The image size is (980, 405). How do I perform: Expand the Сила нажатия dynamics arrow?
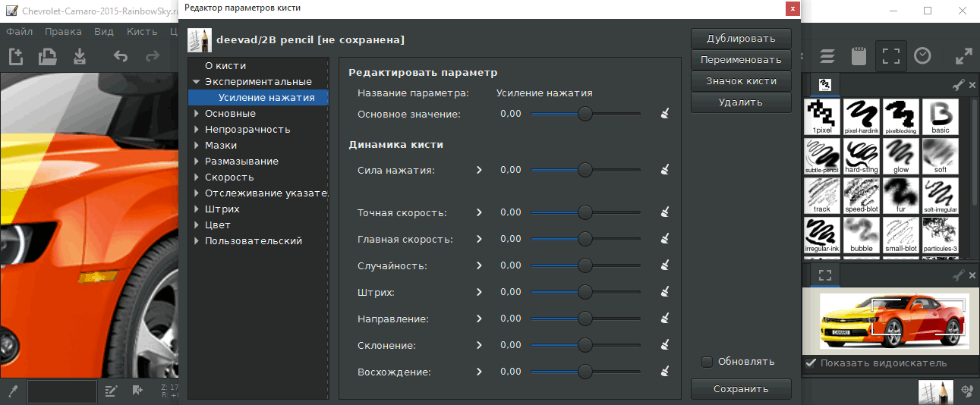click(479, 170)
